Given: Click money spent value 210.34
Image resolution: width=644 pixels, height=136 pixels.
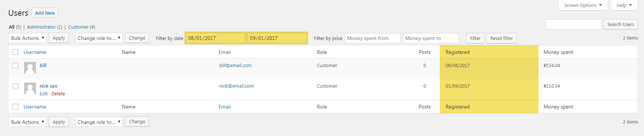Looking at the screenshot, I should coord(552,86).
